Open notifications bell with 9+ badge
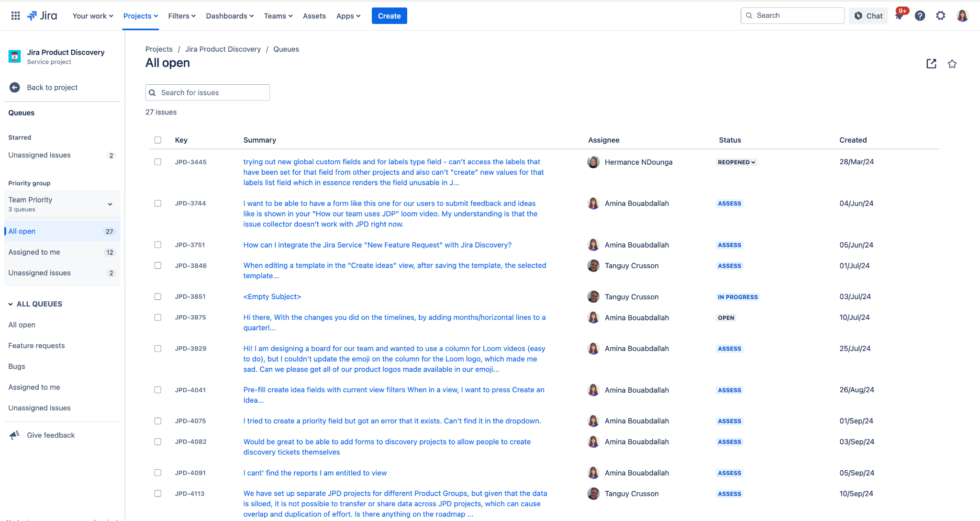Viewport: 980px width, 521px height. pos(899,16)
